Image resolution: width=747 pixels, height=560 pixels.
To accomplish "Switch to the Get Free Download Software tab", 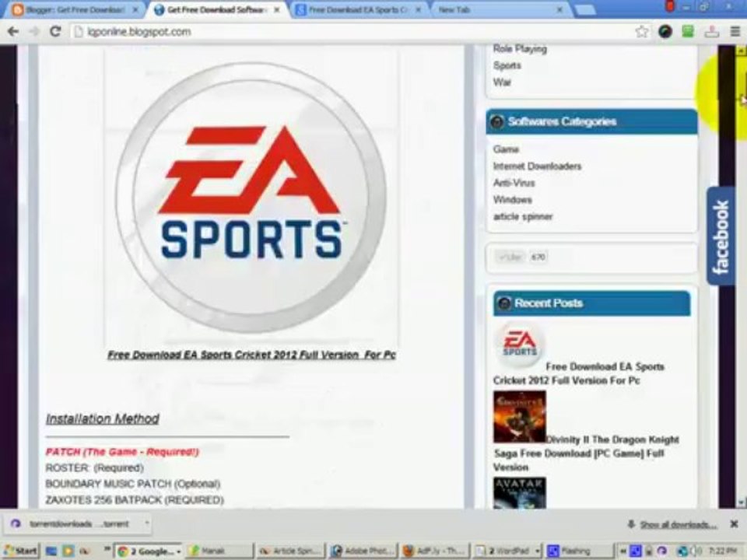I will tap(217, 9).
